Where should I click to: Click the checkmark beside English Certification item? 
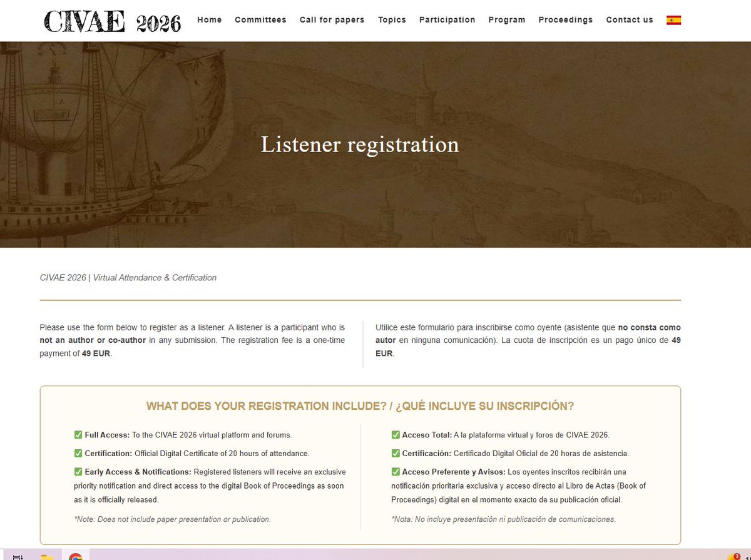[x=78, y=454]
